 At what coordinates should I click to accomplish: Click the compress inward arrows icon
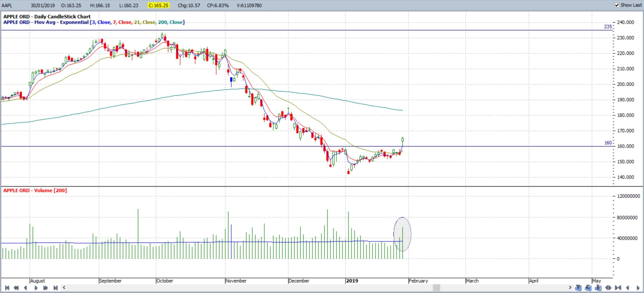[x=618, y=287]
